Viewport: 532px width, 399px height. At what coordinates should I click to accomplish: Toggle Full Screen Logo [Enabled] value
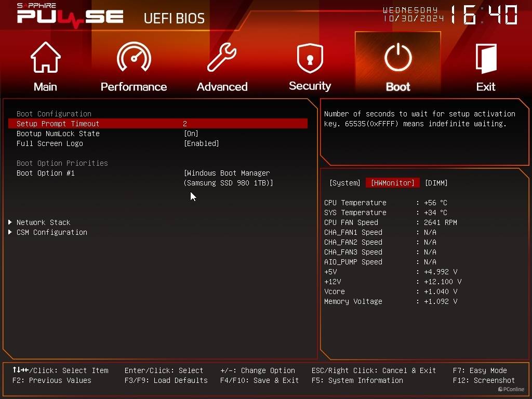tap(202, 143)
